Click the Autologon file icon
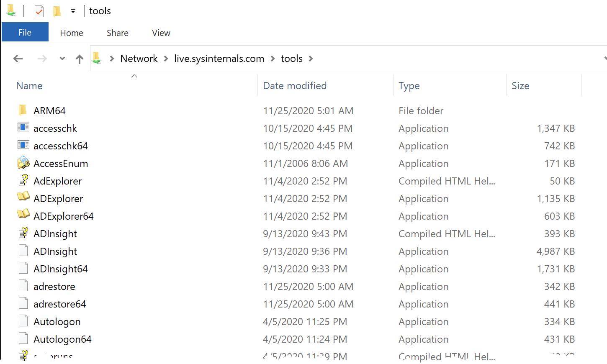The width and height of the screenshot is (607, 364). [x=23, y=320]
